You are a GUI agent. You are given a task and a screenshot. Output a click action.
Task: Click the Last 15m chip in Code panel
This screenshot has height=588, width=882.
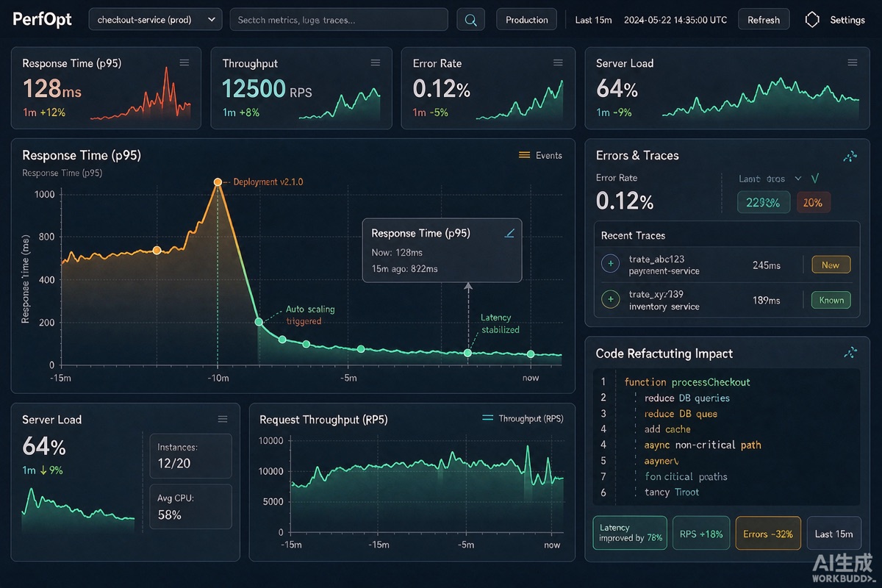tap(834, 534)
